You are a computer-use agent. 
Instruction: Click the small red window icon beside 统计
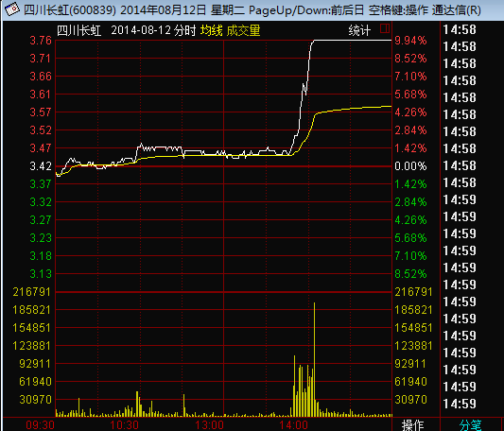385,28
